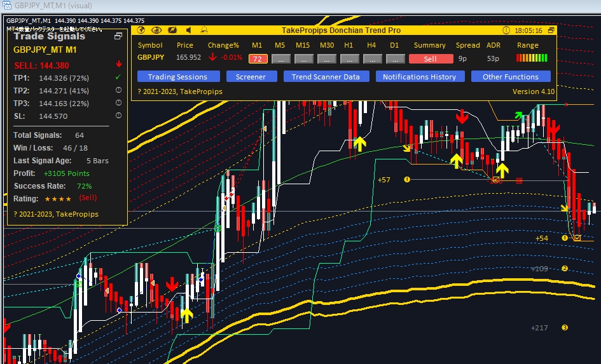Click the Last Signal Age 5 Bars value
601x364 pixels.
pyautogui.click(x=97, y=161)
